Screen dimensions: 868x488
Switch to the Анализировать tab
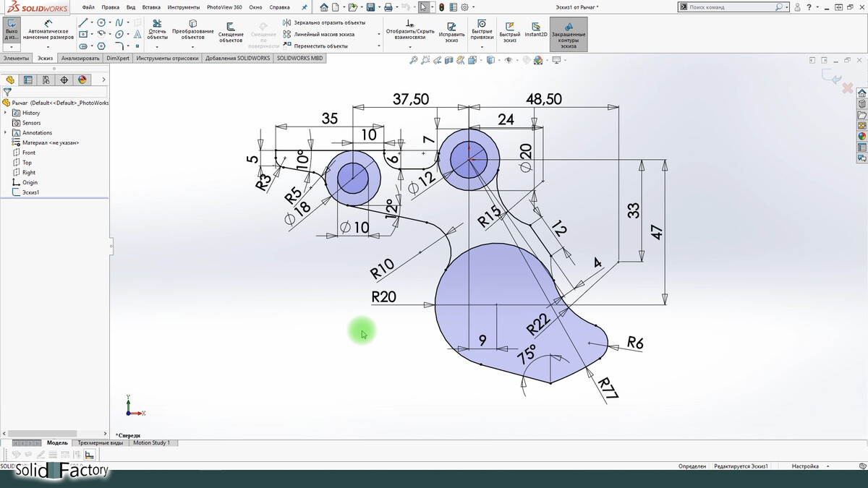point(80,58)
